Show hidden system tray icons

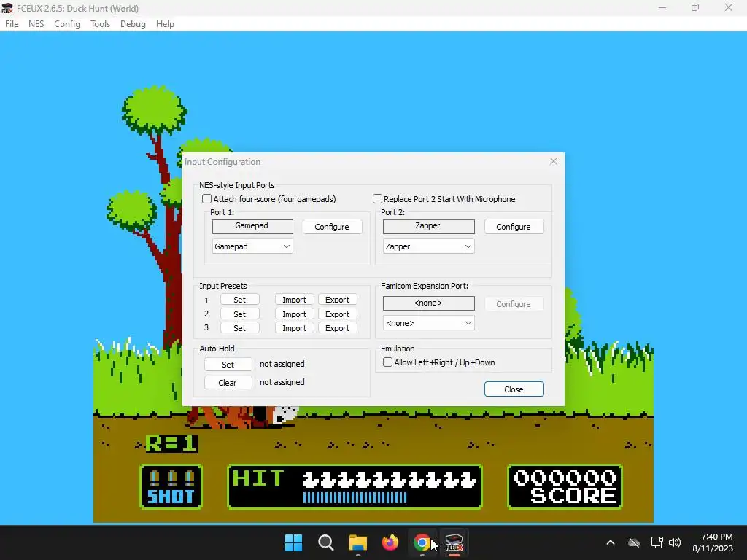[611, 542]
